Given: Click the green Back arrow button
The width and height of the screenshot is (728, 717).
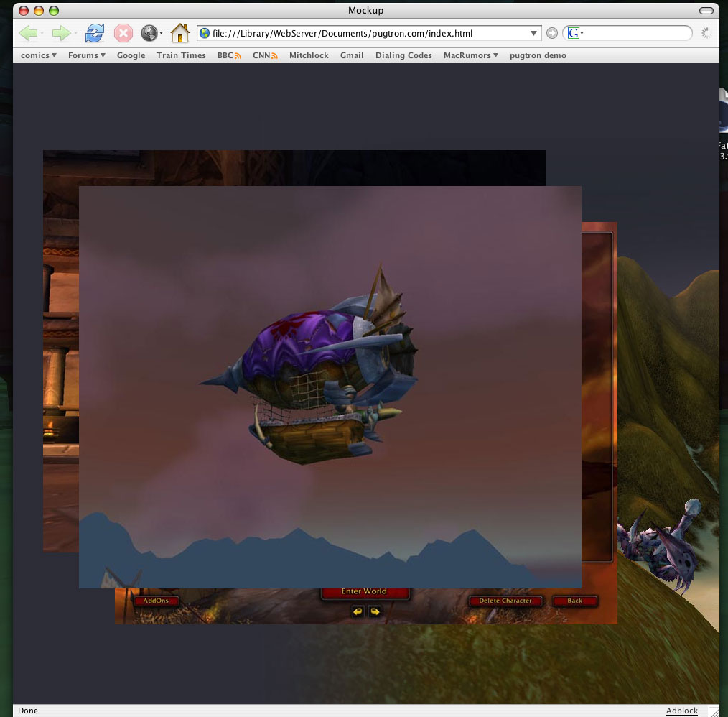Looking at the screenshot, I should (28, 33).
